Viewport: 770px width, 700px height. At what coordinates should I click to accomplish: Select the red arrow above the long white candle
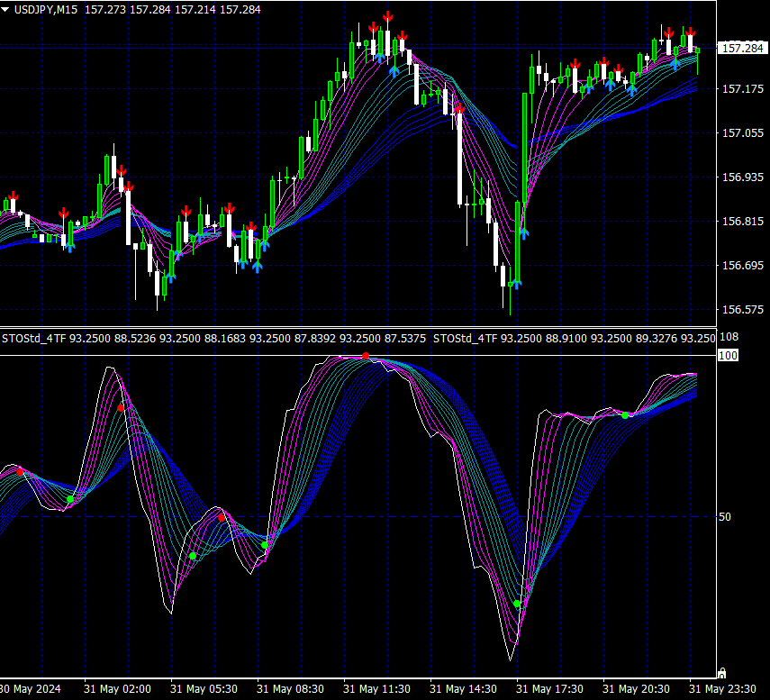point(459,109)
